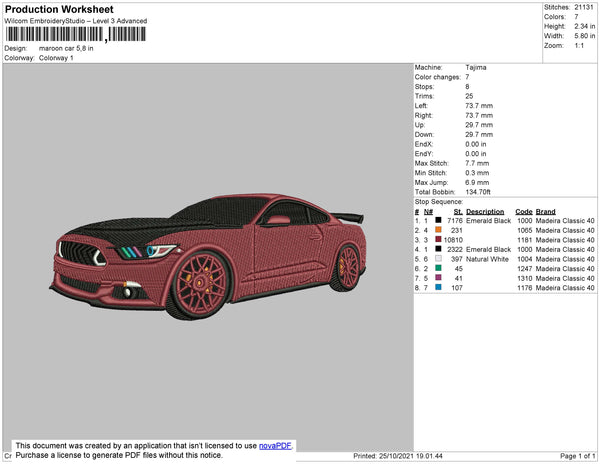Click the Max Stitch value '7.7 mm'

pos(477,163)
